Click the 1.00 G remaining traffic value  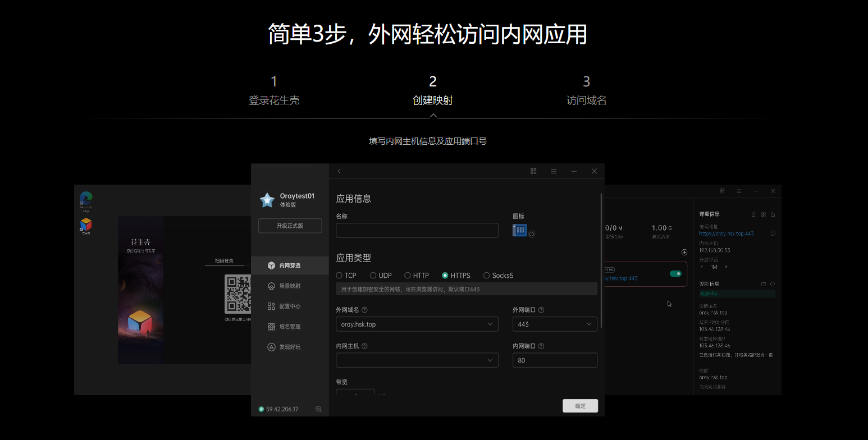pos(661,228)
